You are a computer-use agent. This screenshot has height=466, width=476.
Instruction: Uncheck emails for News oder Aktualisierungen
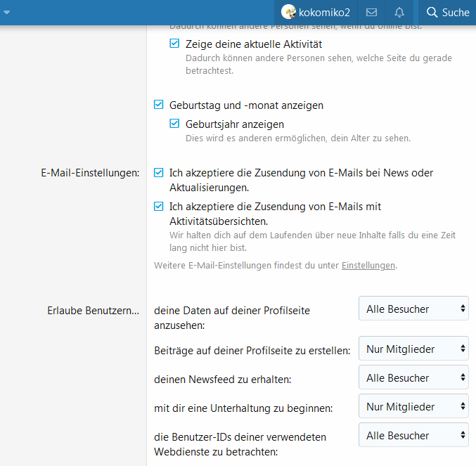click(159, 173)
